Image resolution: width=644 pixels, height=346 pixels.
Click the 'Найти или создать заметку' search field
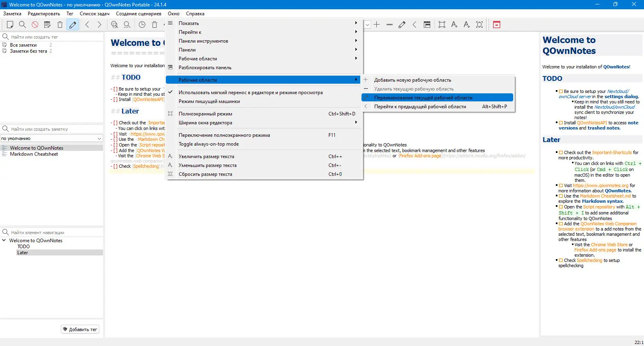click(x=56, y=129)
